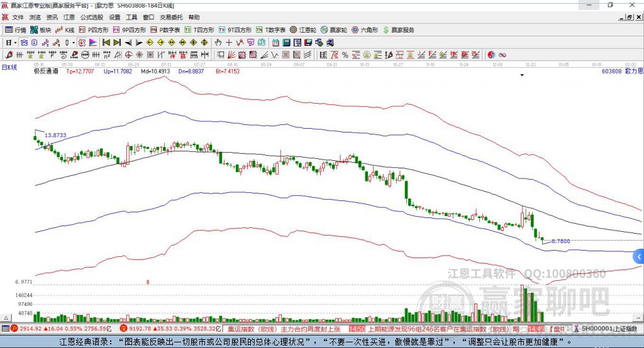Click the status bar keyboard grid icon

tap(5, 329)
